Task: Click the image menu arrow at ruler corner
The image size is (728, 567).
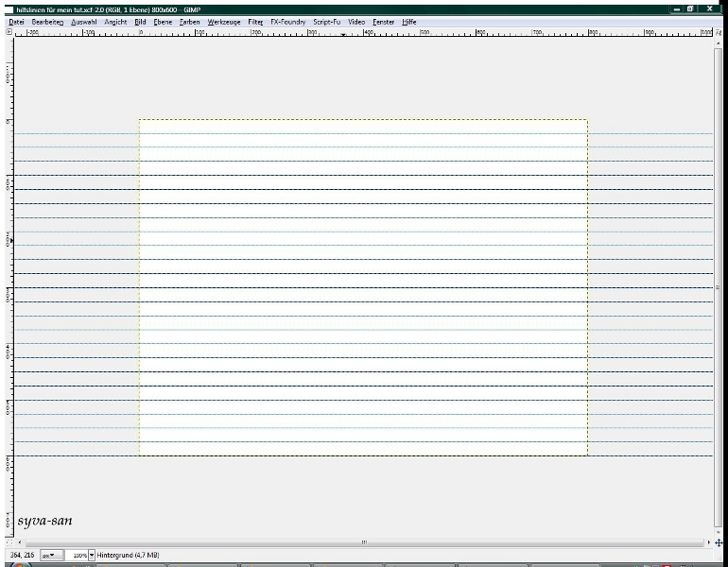Action: click(9, 32)
